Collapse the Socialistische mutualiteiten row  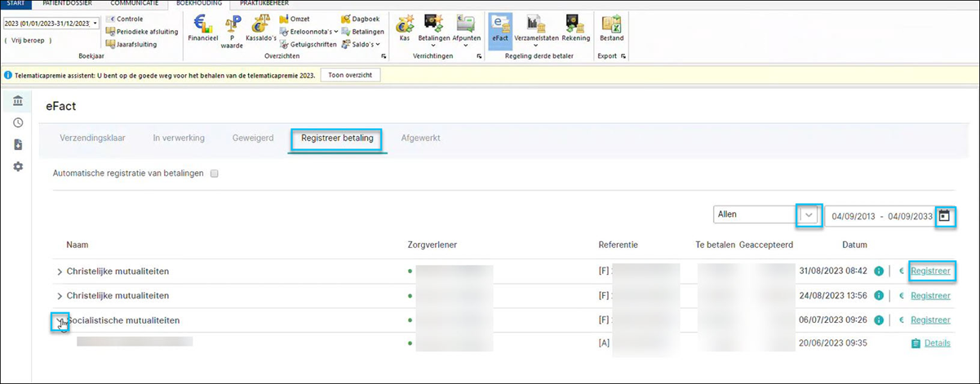[x=60, y=320]
